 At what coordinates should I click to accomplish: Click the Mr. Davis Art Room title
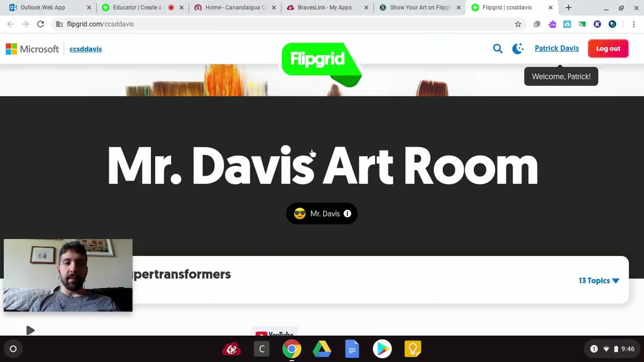[323, 166]
